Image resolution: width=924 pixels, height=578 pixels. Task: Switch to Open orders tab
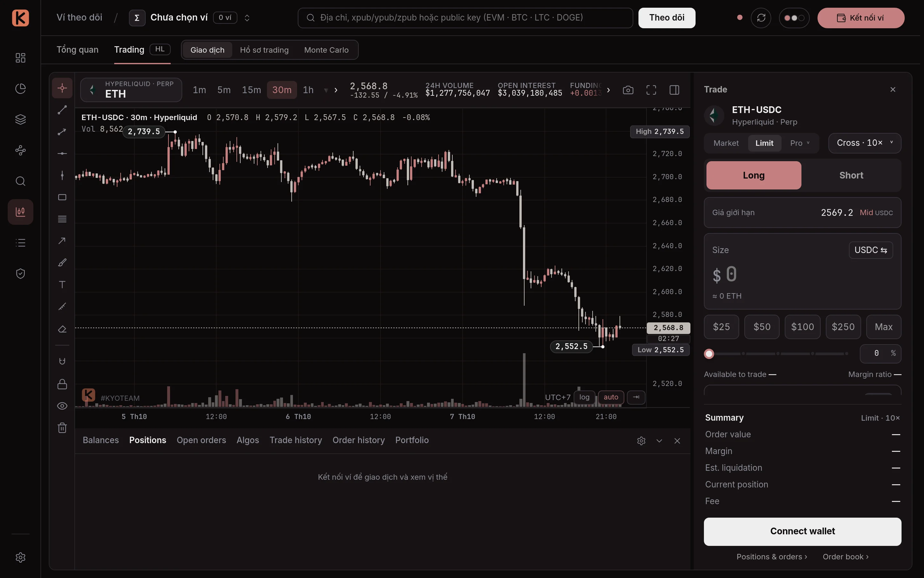pyautogui.click(x=201, y=440)
